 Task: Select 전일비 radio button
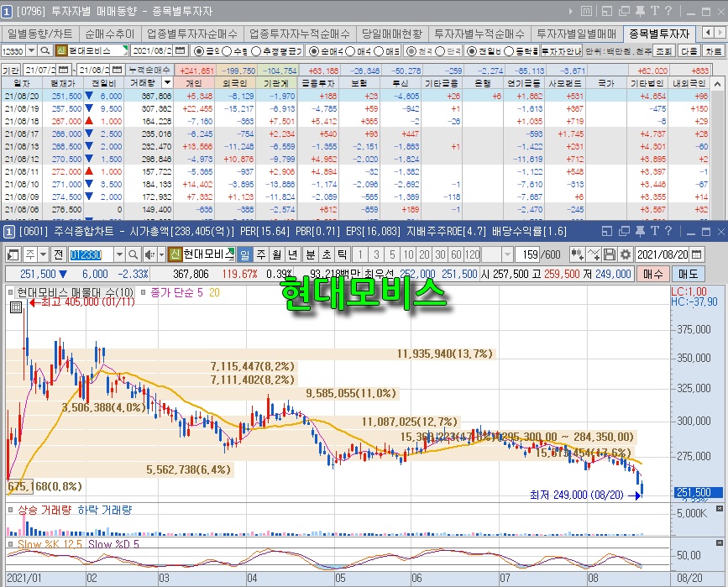pyautogui.click(x=471, y=51)
